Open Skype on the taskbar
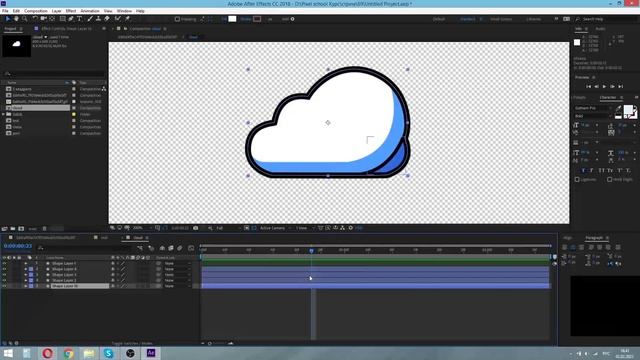The height and width of the screenshot is (360, 640). [109, 353]
